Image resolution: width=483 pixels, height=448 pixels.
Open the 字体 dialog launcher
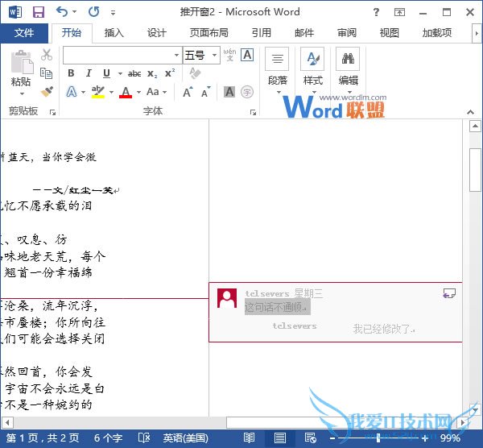253,113
